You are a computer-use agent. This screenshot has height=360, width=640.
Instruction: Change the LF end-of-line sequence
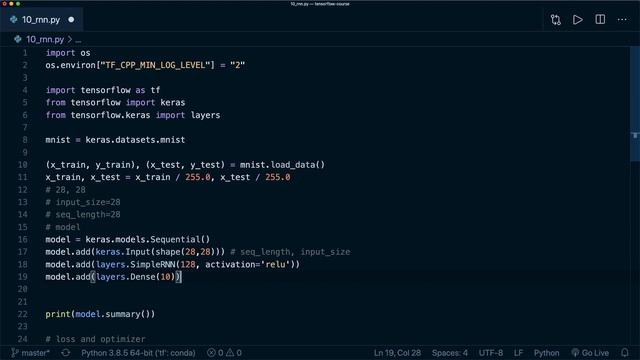(518, 353)
